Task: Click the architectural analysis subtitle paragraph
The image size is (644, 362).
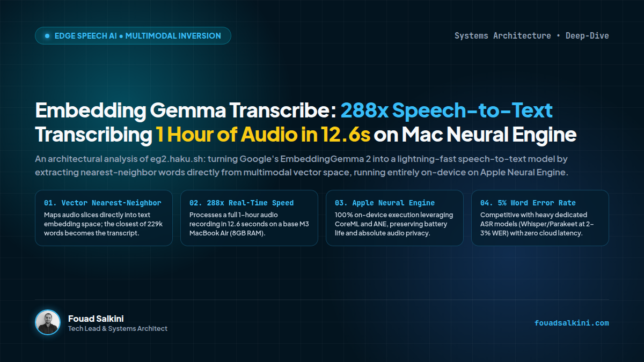Action: (x=302, y=166)
